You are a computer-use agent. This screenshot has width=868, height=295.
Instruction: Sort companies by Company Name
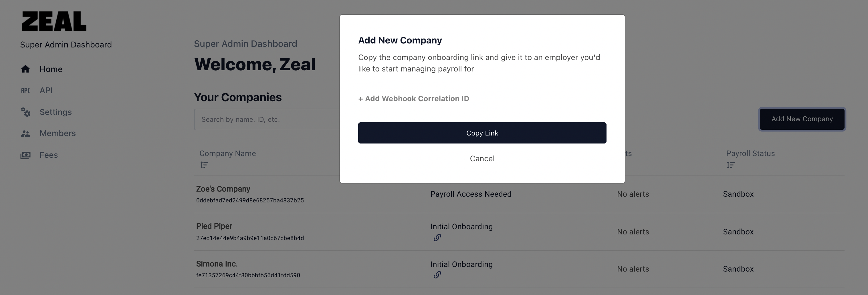coord(204,165)
